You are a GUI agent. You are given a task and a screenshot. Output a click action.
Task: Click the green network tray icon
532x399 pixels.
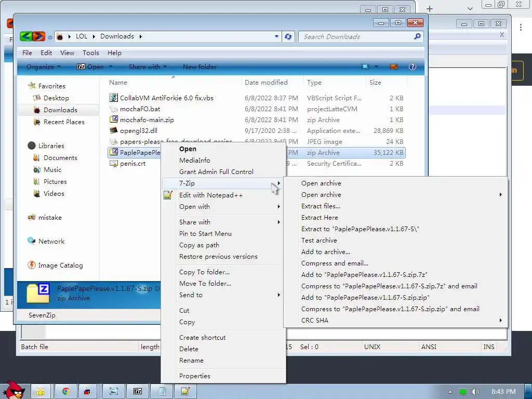[x=462, y=392]
